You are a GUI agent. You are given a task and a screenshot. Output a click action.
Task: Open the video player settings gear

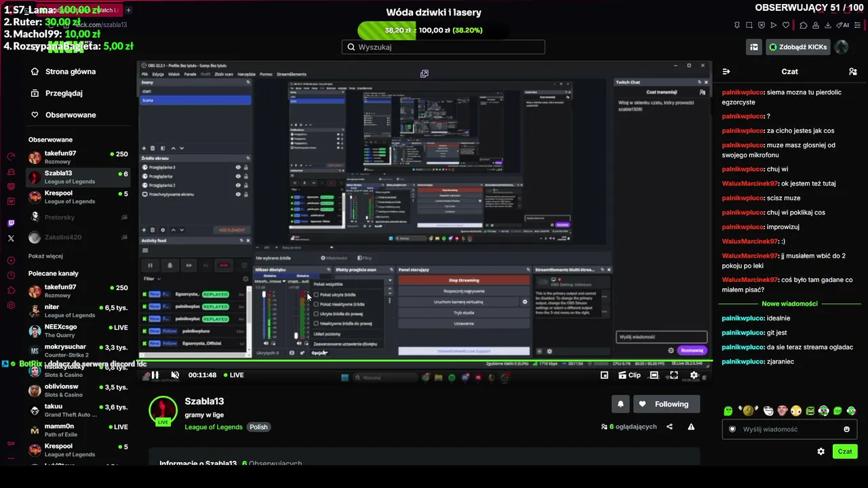click(x=694, y=375)
